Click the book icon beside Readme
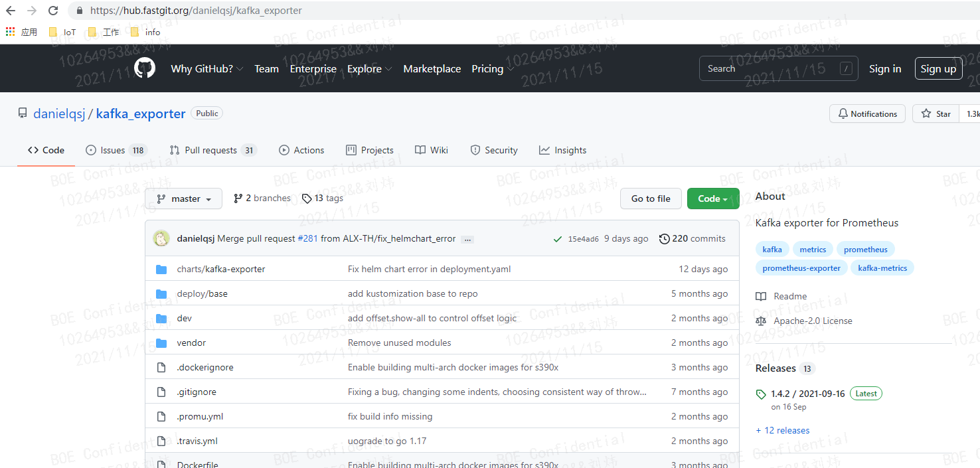The height and width of the screenshot is (468, 980). tap(761, 297)
